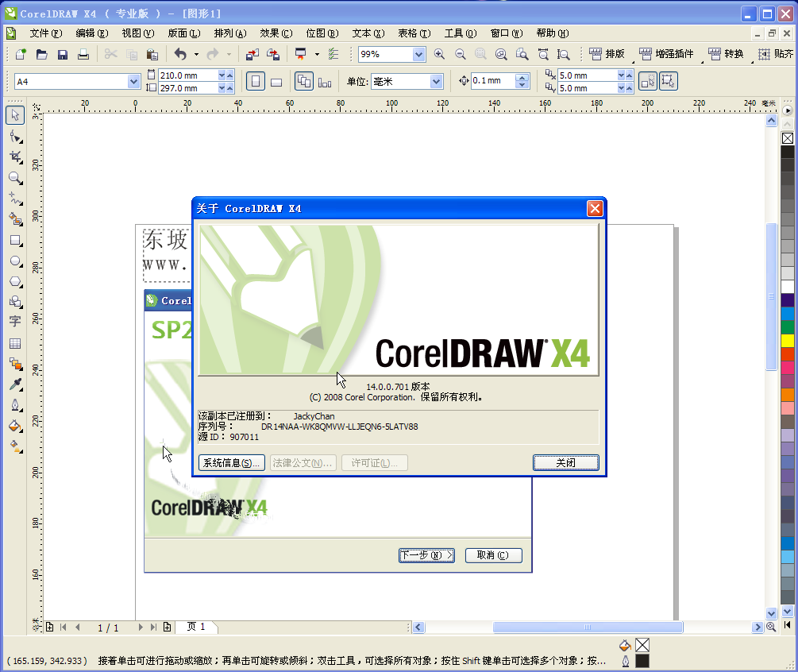The height and width of the screenshot is (672, 798).
Task: Choose the no-fill X swatch
Action: (788, 138)
